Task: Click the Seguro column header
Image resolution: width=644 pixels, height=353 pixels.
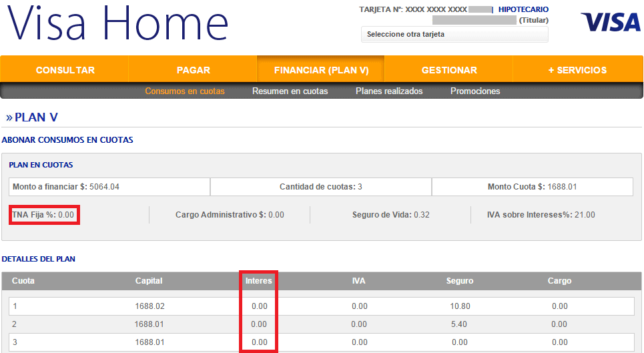Action: pos(460,281)
